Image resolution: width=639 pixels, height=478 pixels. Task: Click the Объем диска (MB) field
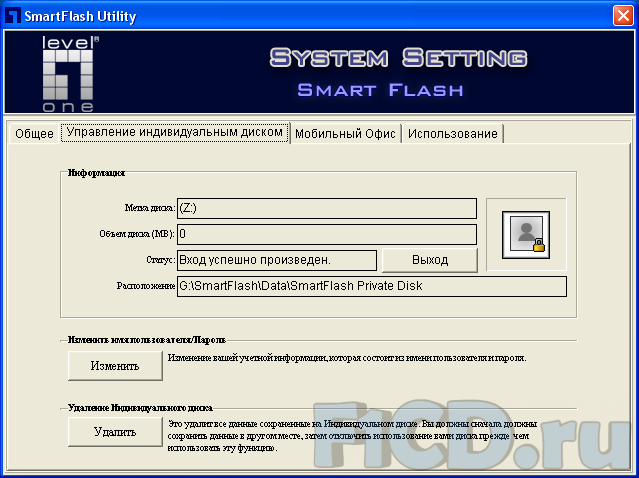[327, 234]
